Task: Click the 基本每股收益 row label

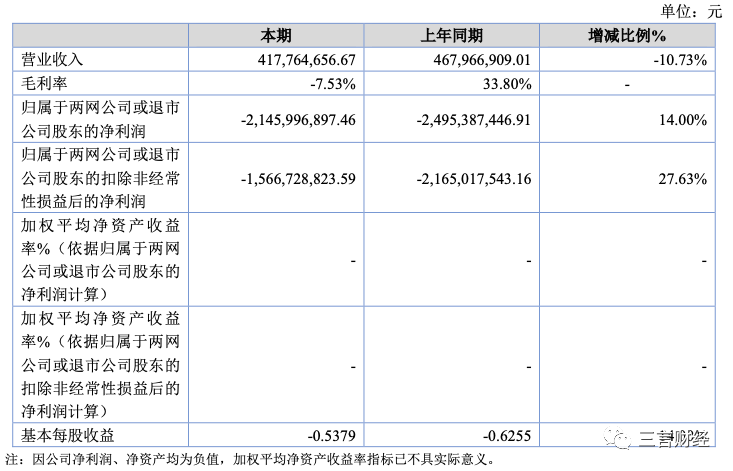Action: (x=68, y=435)
